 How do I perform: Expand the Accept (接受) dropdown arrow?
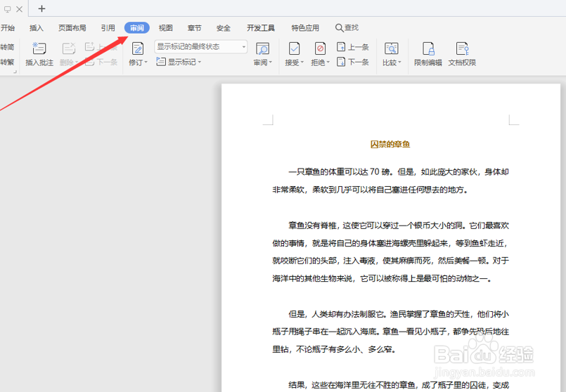coord(302,63)
